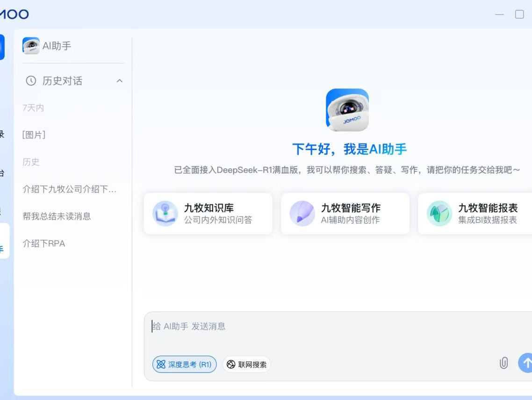
Task: Toggle 深度思考 (R1) mode
Action: (184, 364)
